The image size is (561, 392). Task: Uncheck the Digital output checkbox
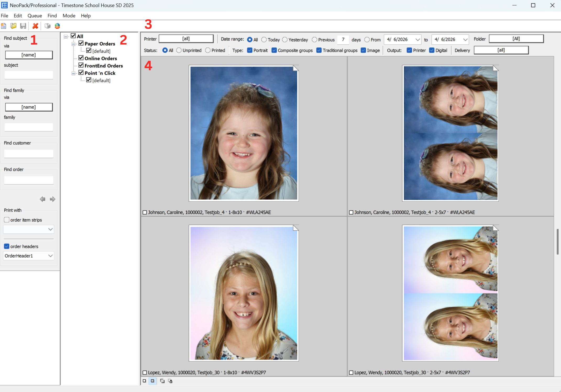click(432, 50)
